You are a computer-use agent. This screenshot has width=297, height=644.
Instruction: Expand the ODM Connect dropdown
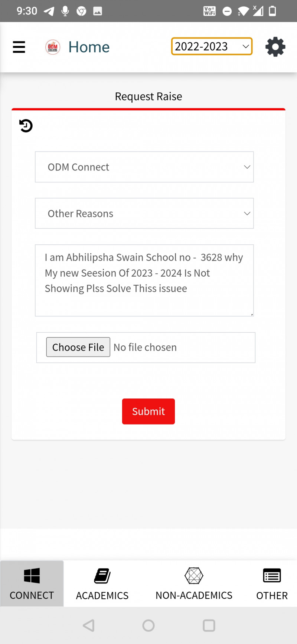click(144, 167)
